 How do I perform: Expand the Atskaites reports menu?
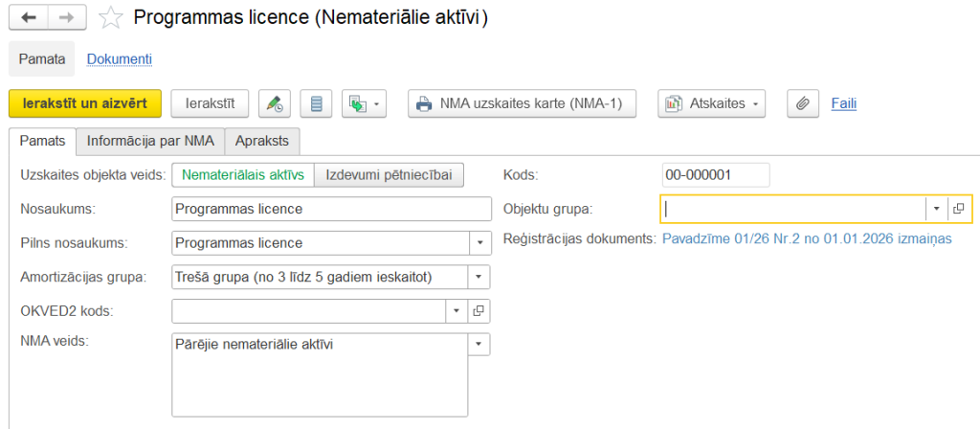[x=712, y=103]
